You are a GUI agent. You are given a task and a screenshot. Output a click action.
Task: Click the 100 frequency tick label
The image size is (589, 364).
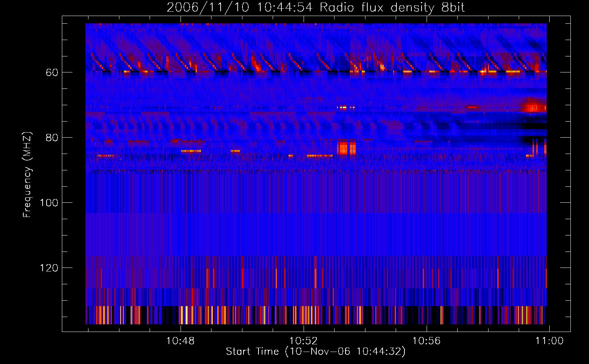tap(49, 203)
